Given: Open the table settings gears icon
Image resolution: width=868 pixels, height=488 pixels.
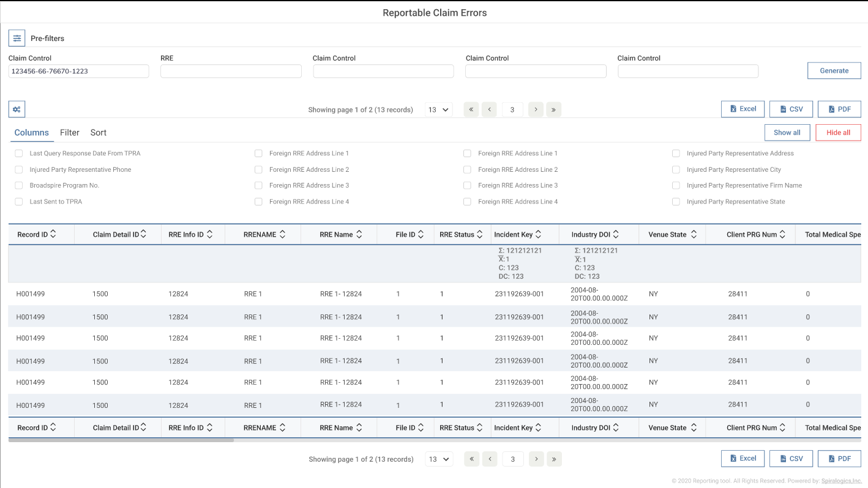Looking at the screenshot, I should 17,109.
